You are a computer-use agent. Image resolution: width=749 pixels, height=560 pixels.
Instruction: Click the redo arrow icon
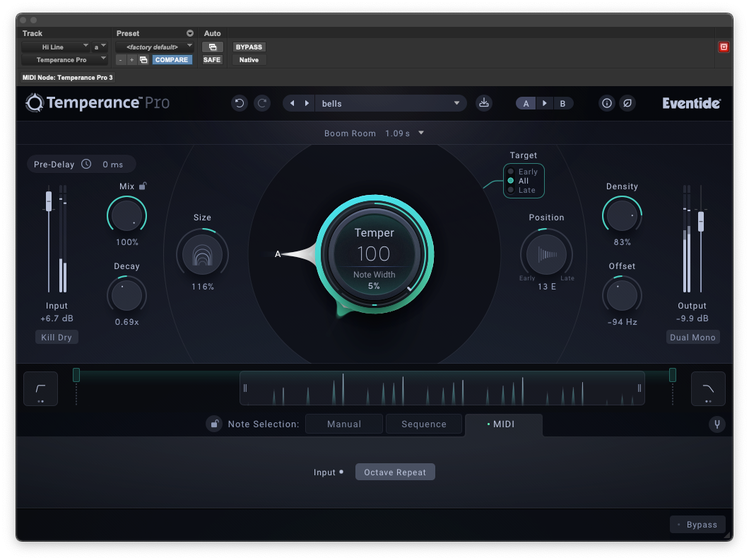262,103
